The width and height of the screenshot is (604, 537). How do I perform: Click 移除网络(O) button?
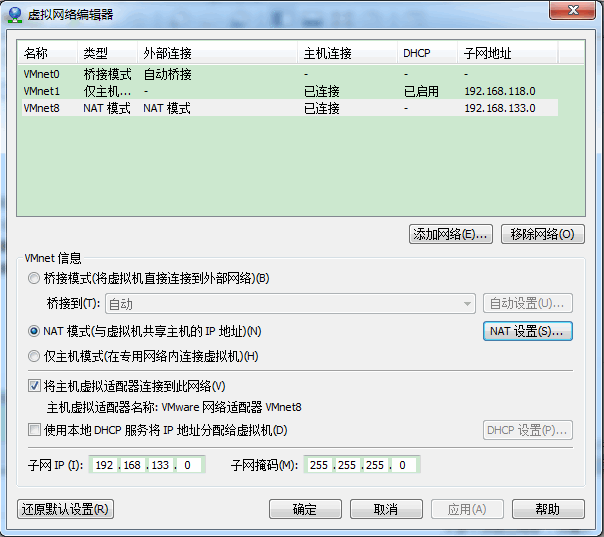pyautogui.click(x=543, y=234)
